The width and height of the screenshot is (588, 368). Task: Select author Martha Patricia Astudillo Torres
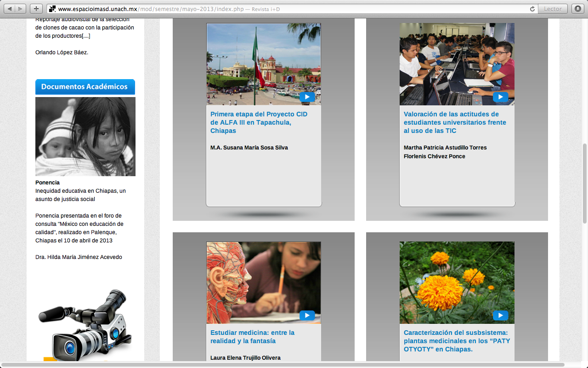click(x=445, y=148)
